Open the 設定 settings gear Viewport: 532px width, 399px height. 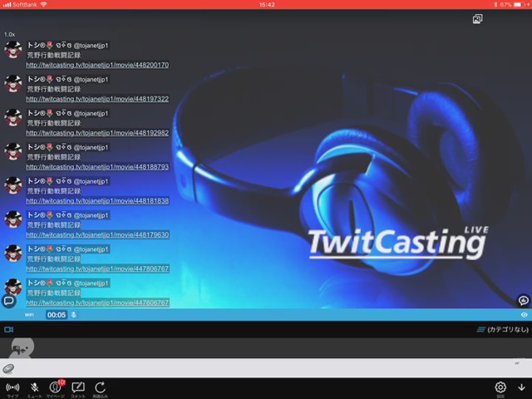coord(500,390)
